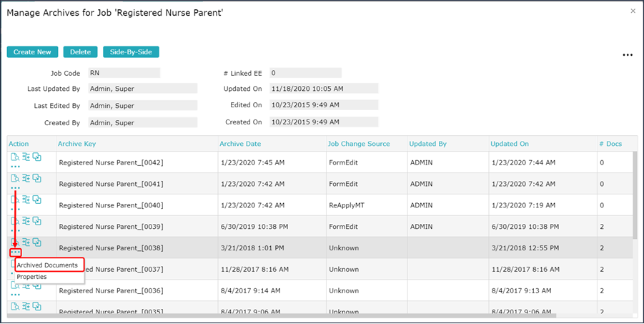Select Properties in the popup menu
Viewport: 644px width, 324px height.
[31, 277]
